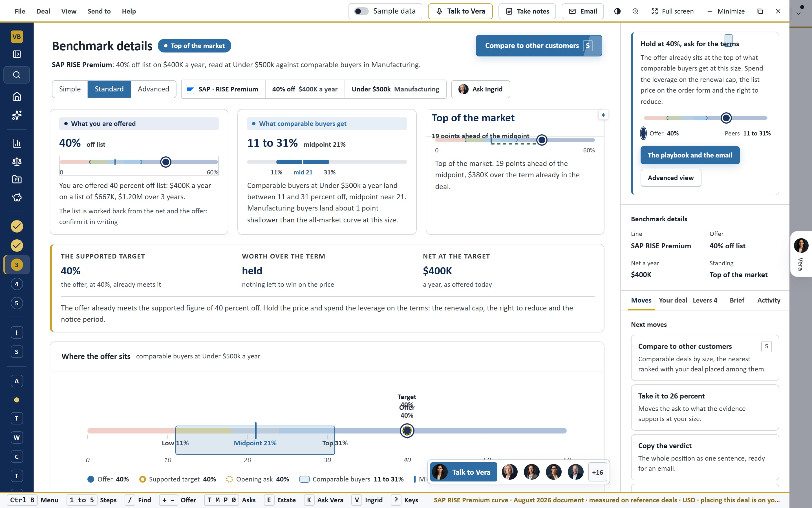Click Compare to other customers blue button
This screenshot has width=812, height=508.
539,46
